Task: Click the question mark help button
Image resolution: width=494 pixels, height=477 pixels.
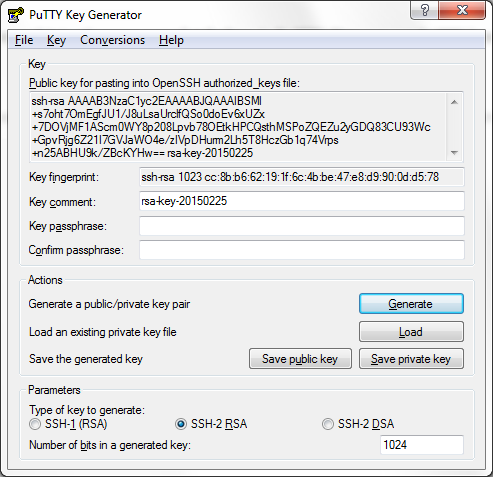Action: pyautogui.click(x=425, y=10)
